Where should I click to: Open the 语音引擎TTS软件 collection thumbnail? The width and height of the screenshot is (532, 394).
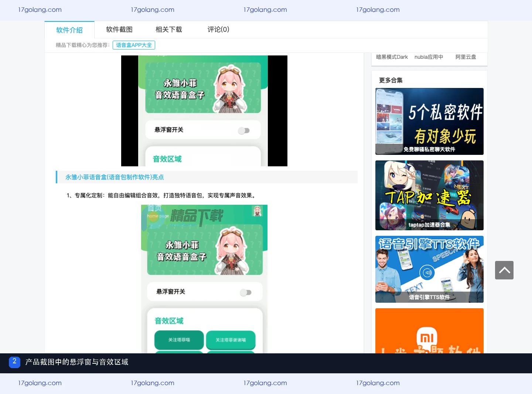[429, 269]
